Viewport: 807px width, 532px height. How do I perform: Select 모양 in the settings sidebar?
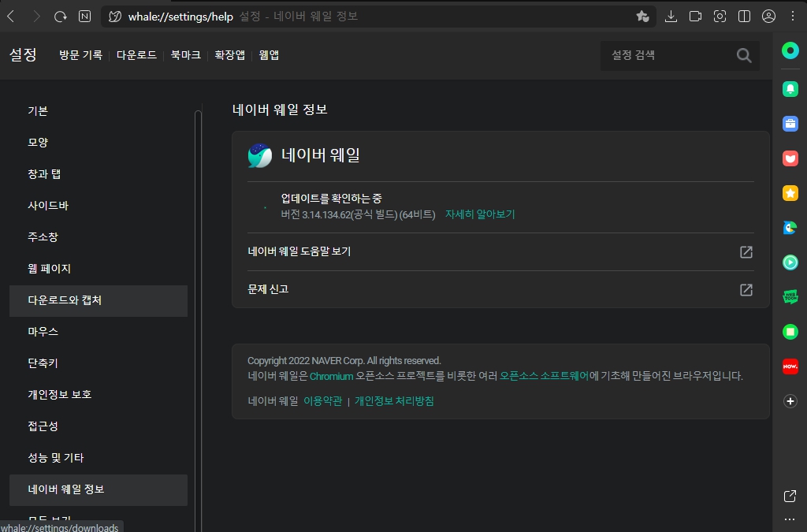[99, 143]
